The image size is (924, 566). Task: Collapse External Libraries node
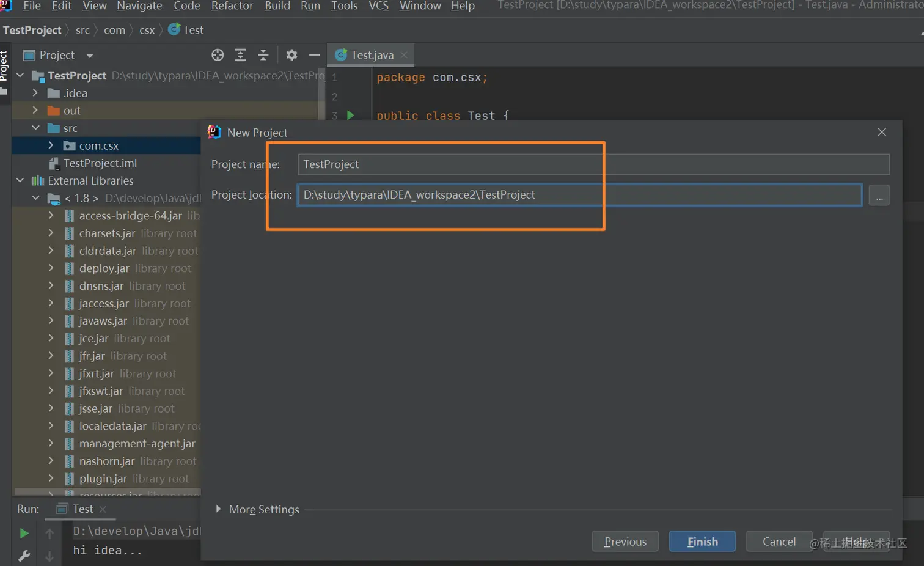tap(20, 181)
